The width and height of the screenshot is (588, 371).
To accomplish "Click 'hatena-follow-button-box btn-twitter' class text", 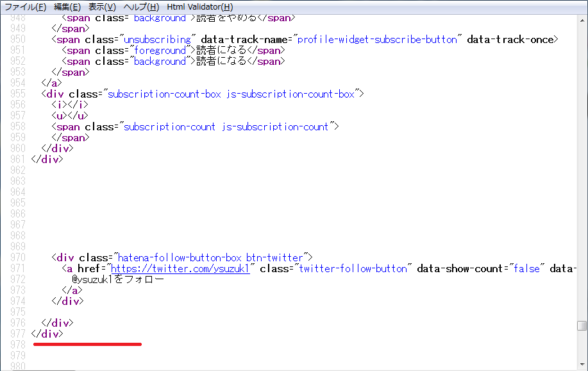I will click(x=210, y=257).
